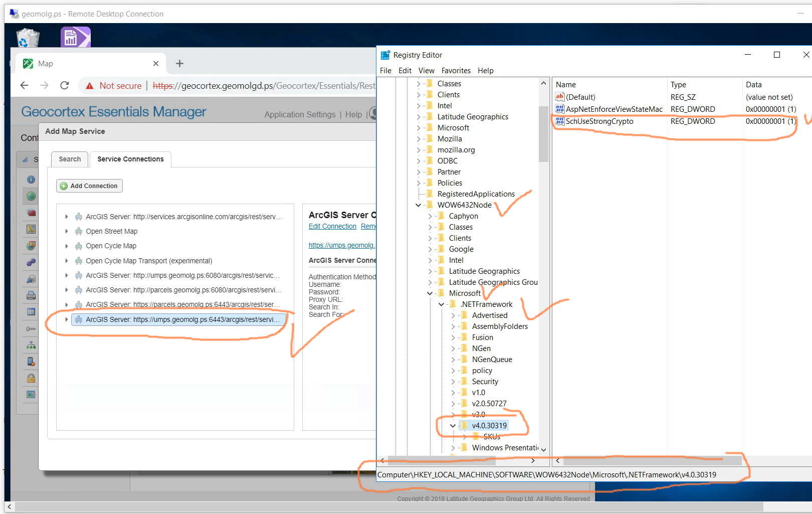The image size is (812, 514).
Task: Open Registry Editor File menu
Action: [x=385, y=71]
